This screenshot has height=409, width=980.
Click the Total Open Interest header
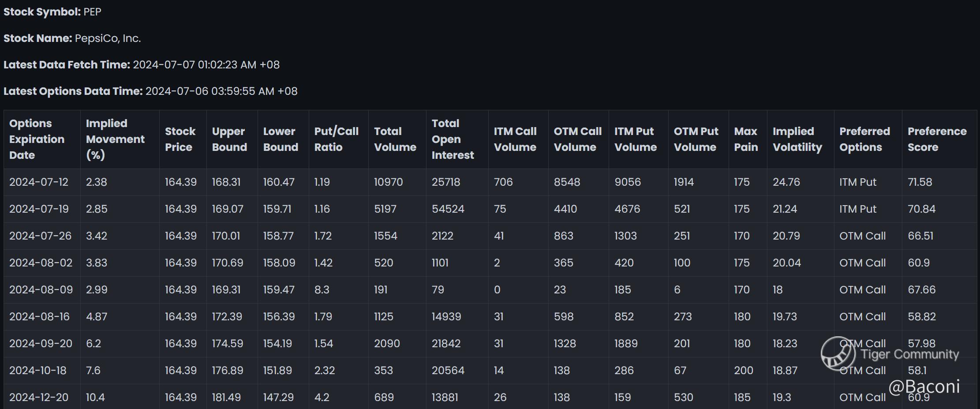coord(453,139)
